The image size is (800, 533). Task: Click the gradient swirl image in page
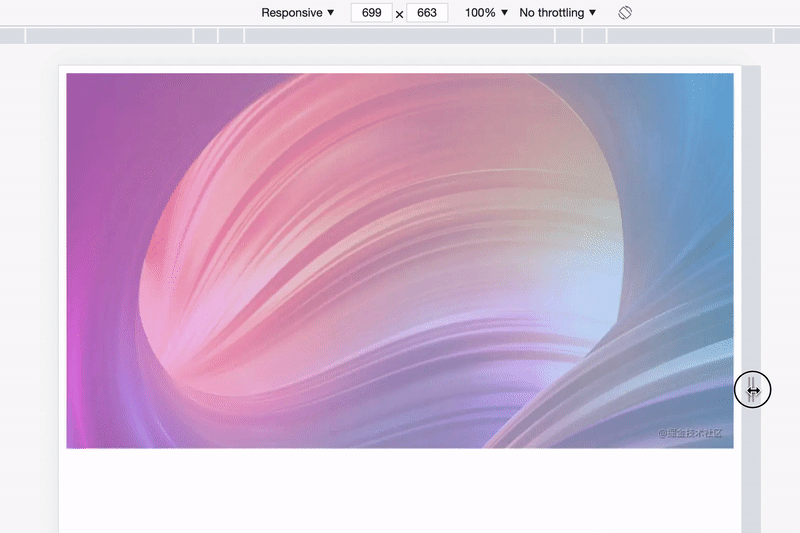pos(399,261)
